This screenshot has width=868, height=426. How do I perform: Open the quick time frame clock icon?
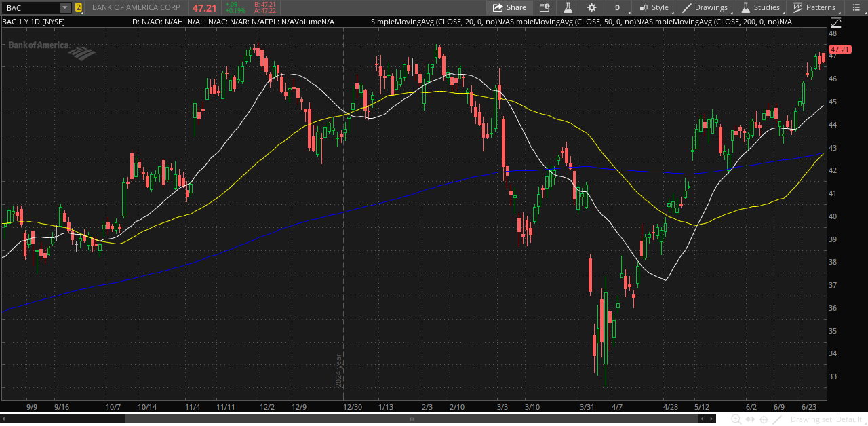coord(545,7)
